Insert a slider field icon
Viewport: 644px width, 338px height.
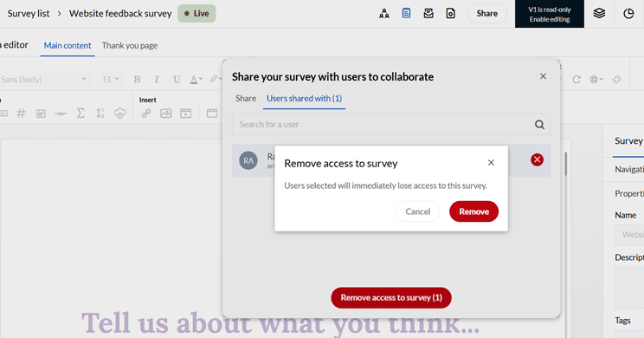coord(61,114)
